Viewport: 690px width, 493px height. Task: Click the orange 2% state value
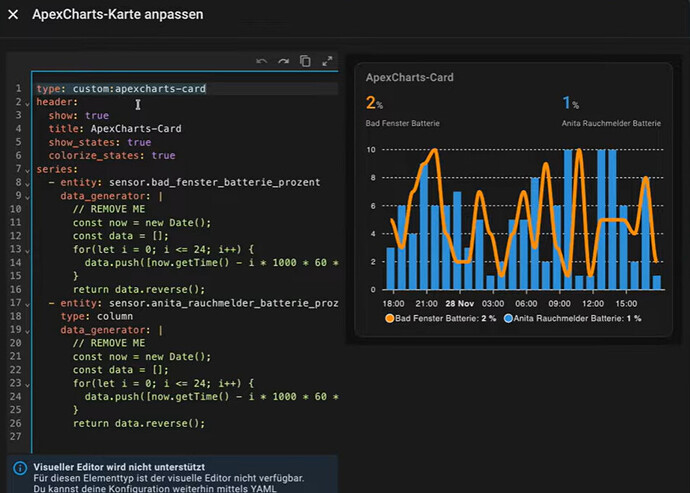[374, 103]
